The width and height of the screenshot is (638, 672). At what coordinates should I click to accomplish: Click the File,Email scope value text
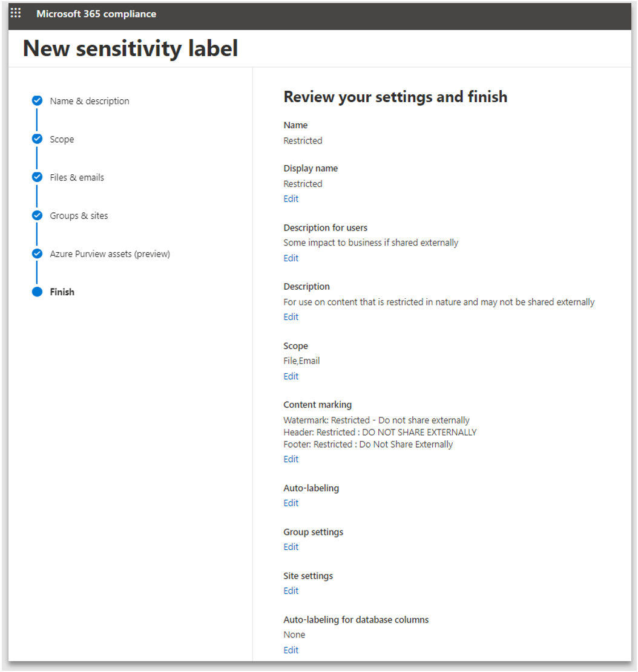tap(301, 360)
